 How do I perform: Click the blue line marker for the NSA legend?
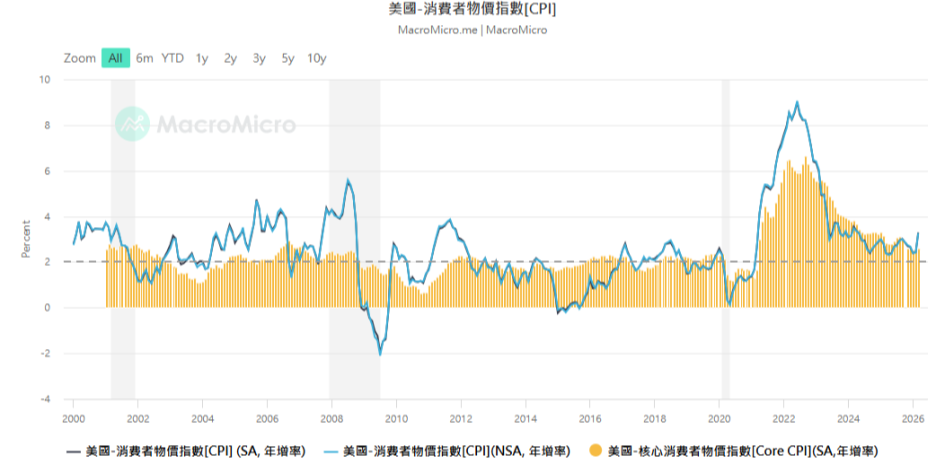[x=326, y=450]
